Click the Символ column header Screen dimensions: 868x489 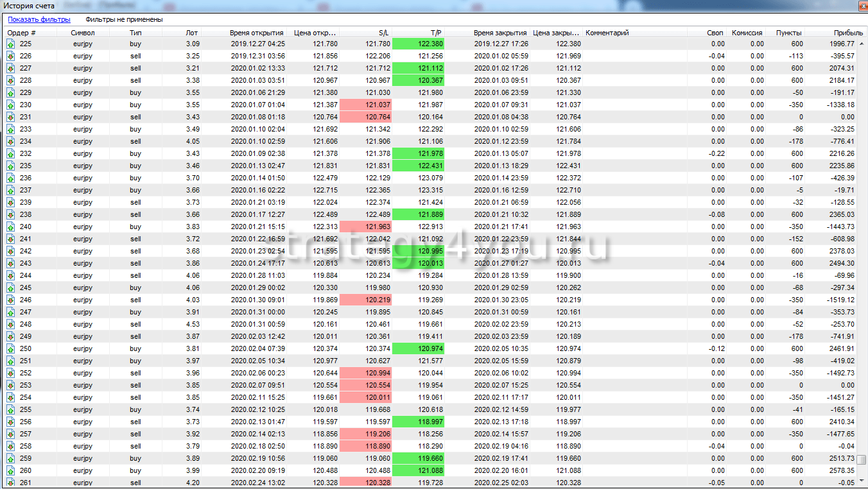tap(83, 32)
